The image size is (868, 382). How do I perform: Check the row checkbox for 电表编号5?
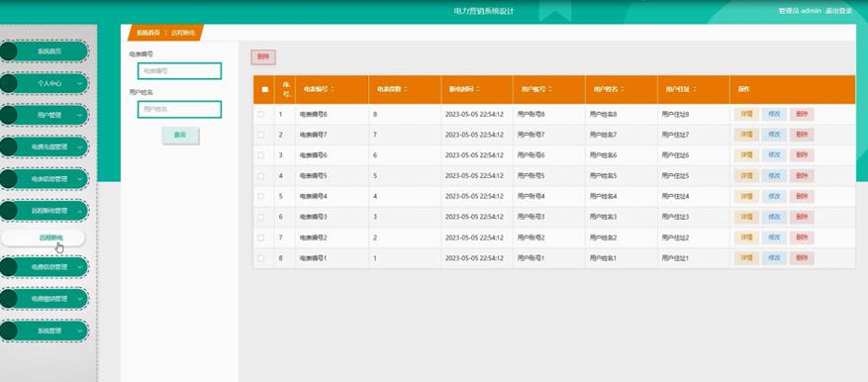(x=260, y=176)
